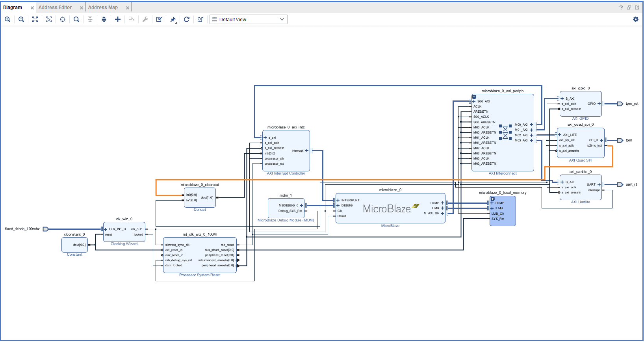This screenshot has height=342, width=644.
Task: Validate the design with checkmark icon
Action: (159, 19)
